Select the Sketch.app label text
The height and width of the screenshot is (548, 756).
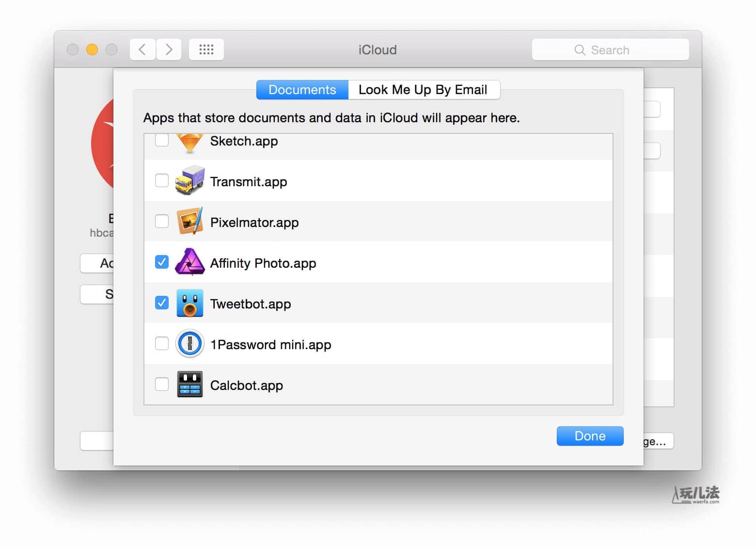[244, 141]
